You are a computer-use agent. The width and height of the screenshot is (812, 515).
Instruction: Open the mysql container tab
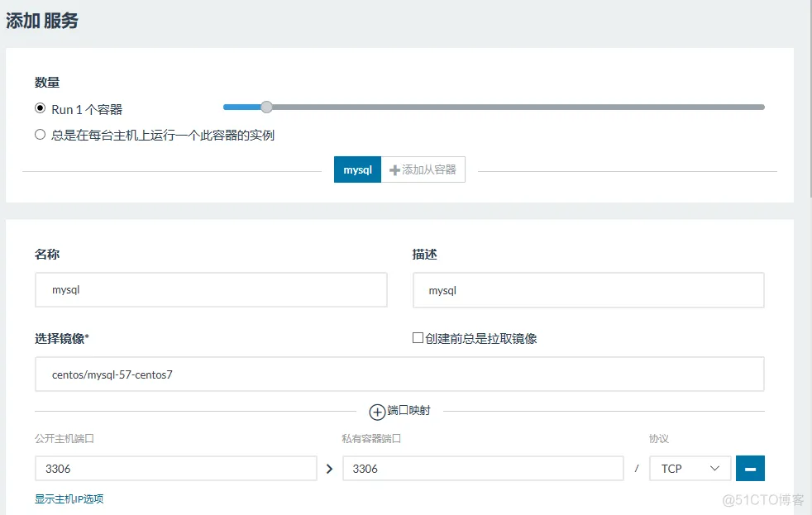(x=357, y=169)
